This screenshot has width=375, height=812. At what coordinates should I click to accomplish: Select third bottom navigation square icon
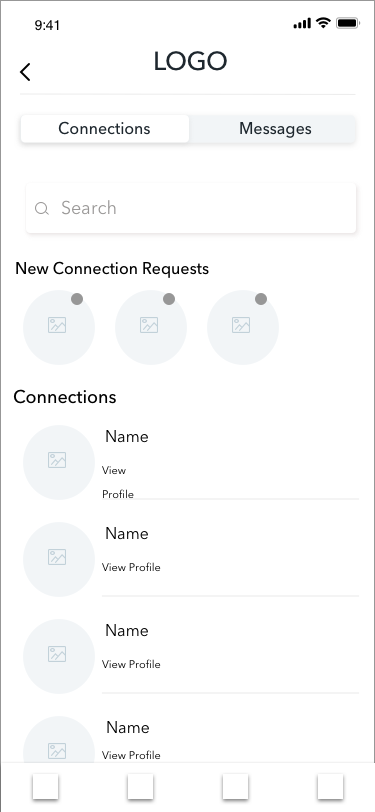pyautogui.click(x=235, y=786)
